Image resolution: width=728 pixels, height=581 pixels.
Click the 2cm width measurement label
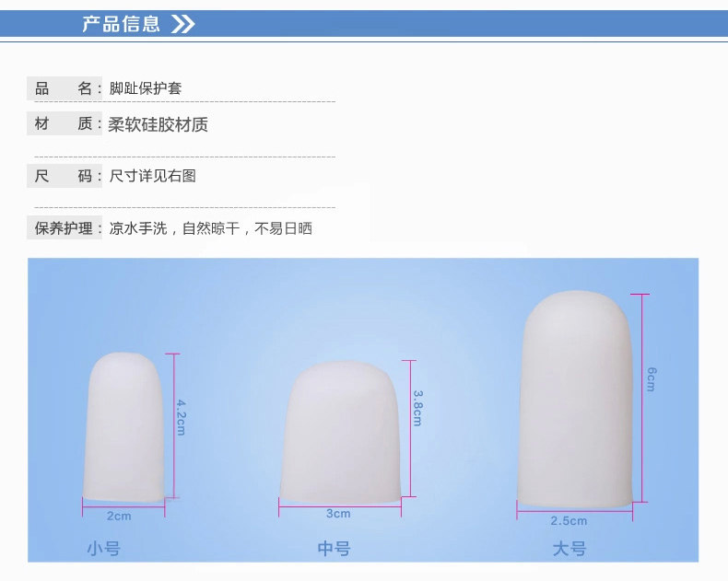click(119, 516)
